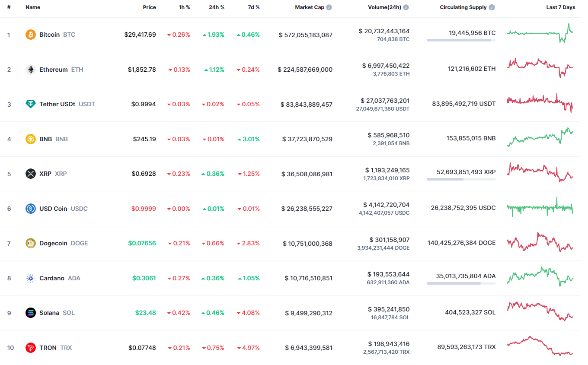Screen dimensions: 588x365
Task: Sort by the 7d % change column
Action: (x=253, y=7)
